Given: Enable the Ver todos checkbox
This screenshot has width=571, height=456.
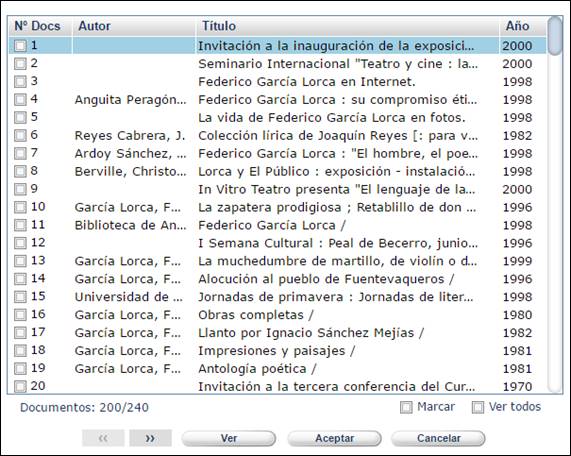Looking at the screenshot, I should point(477,407).
